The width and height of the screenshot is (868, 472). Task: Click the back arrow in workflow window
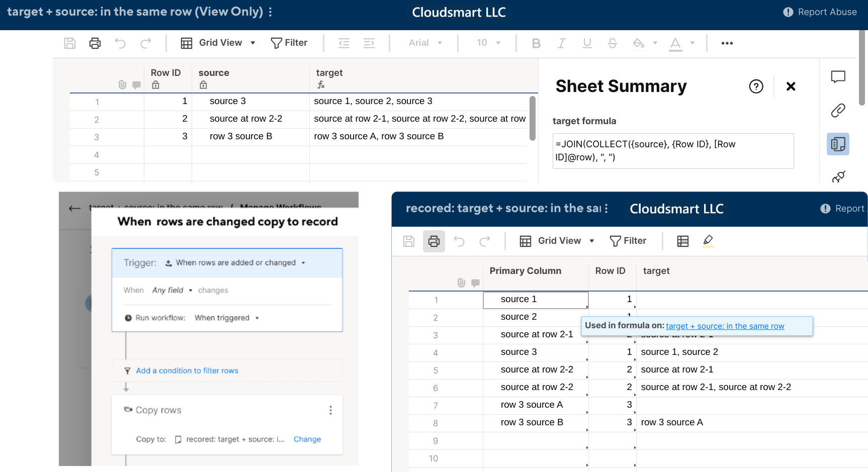(x=75, y=208)
